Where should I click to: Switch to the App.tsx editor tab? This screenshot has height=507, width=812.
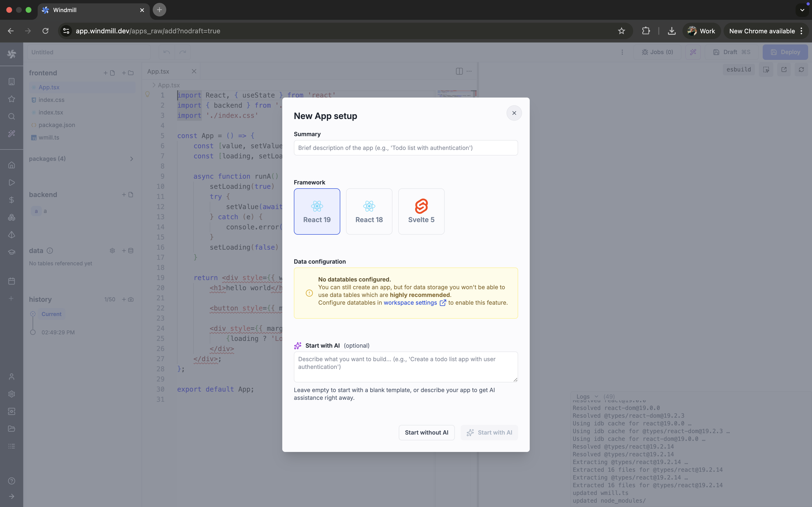158,71
